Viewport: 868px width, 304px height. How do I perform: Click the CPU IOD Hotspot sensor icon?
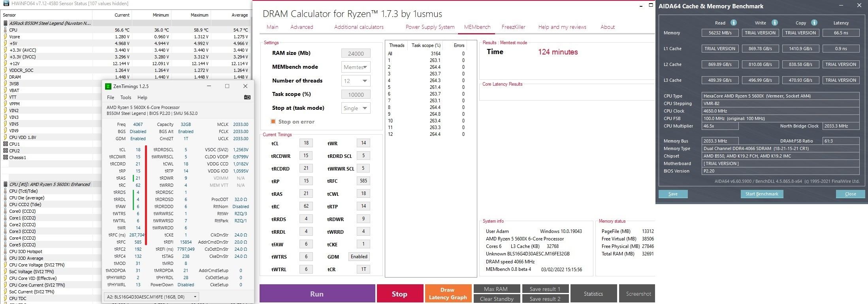pyautogui.click(x=6, y=251)
